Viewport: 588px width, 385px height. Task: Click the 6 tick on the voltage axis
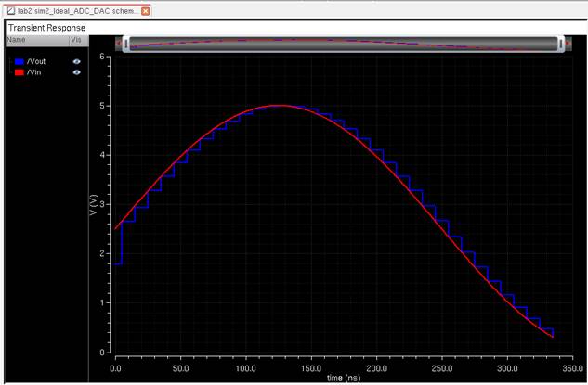pyautogui.click(x=102, y=58)
